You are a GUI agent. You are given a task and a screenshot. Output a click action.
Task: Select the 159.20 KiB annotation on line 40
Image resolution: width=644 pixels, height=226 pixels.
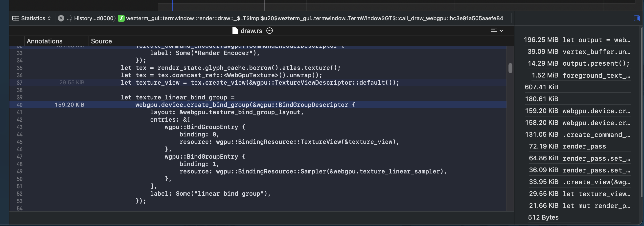pos(69,105)
